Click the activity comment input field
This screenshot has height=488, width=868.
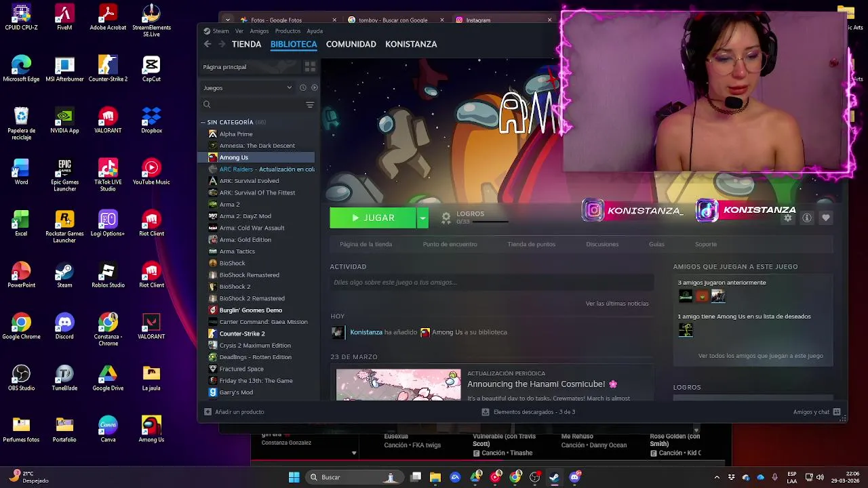(492, 282)
